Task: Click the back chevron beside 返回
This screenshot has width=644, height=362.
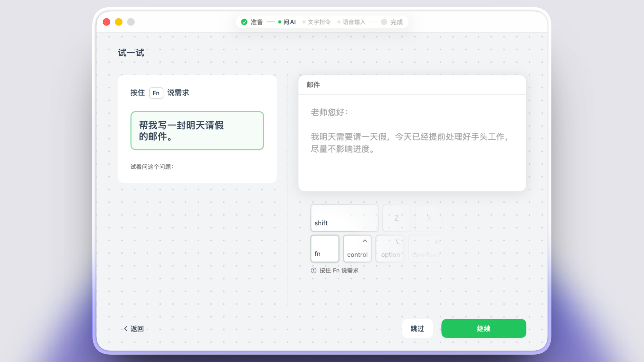Action: pyautogui.click(x=126, y=329)
